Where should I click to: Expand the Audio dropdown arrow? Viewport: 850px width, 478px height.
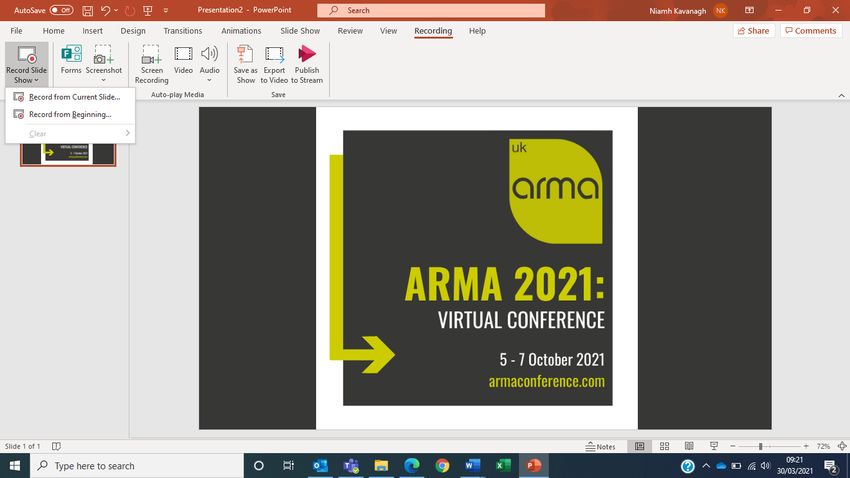pos(209,80)
